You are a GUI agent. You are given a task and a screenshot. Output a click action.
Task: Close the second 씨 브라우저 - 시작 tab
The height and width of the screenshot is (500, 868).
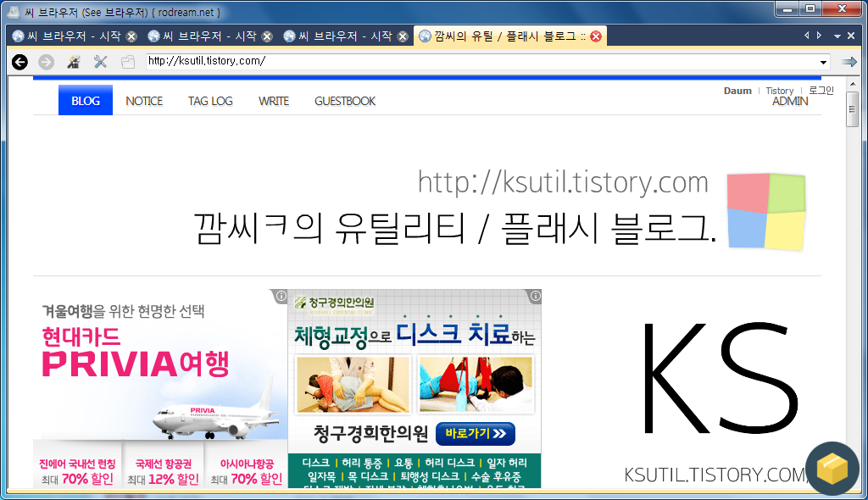[267, 36]
